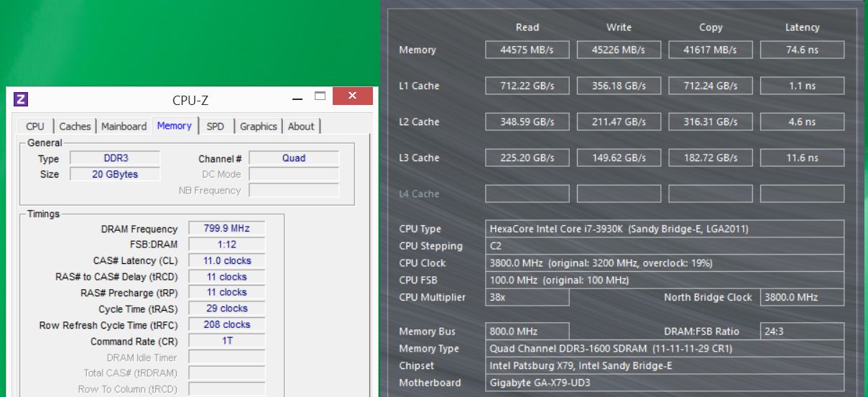Click the Motherboard Gigabyte GA-X79-UD3 field

point(665,383)
